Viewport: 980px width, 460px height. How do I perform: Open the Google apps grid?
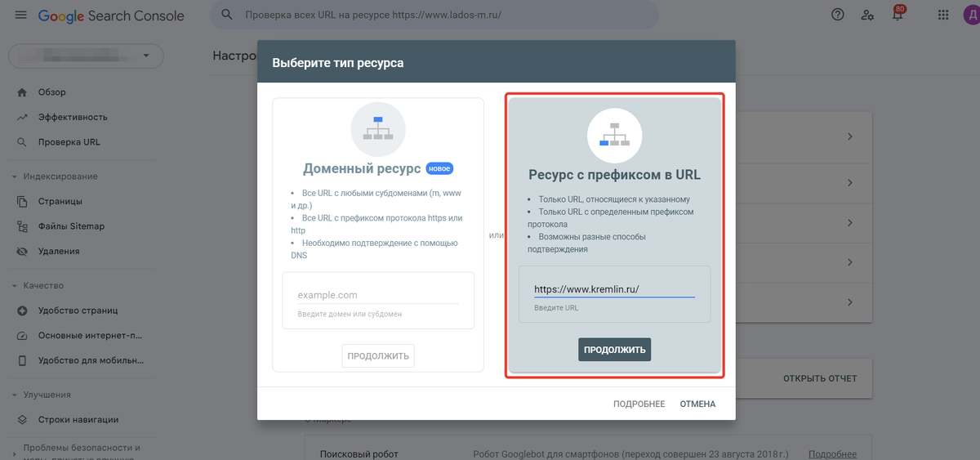click(x=943, y=15)
